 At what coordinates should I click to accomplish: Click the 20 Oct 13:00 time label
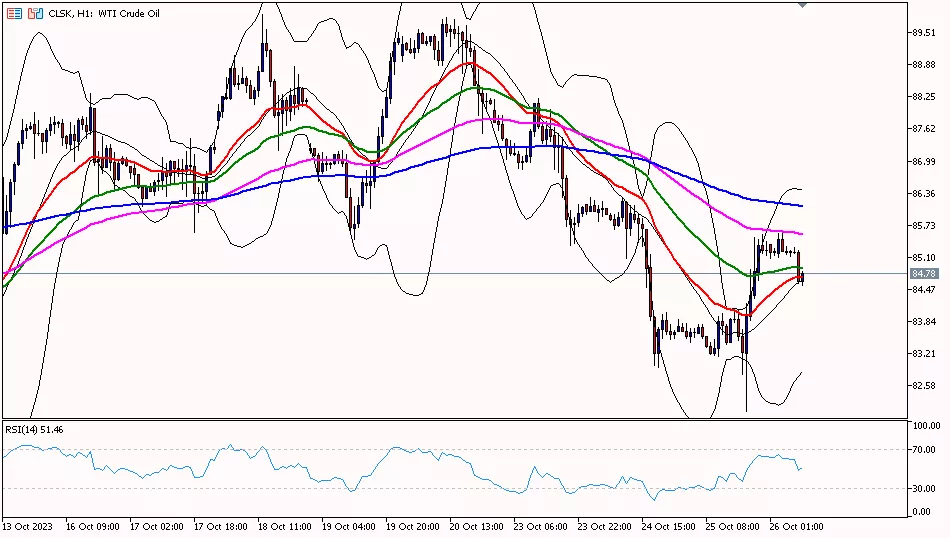click(x=477, y=526)
